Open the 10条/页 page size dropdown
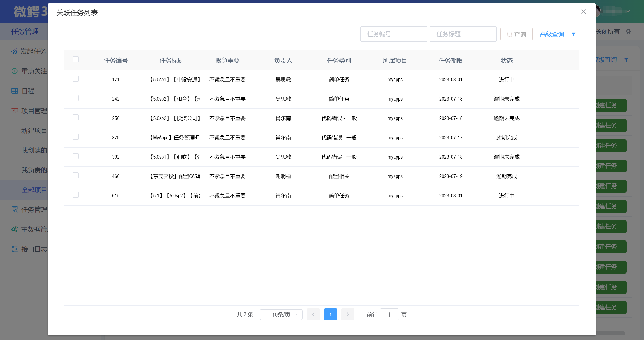This screenshot has height=340, width=644. tap(281, 314)
